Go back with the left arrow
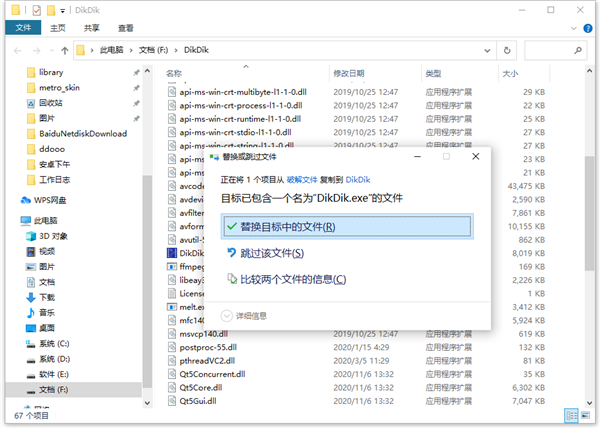The image size is (600, 428). pos(18,50)
